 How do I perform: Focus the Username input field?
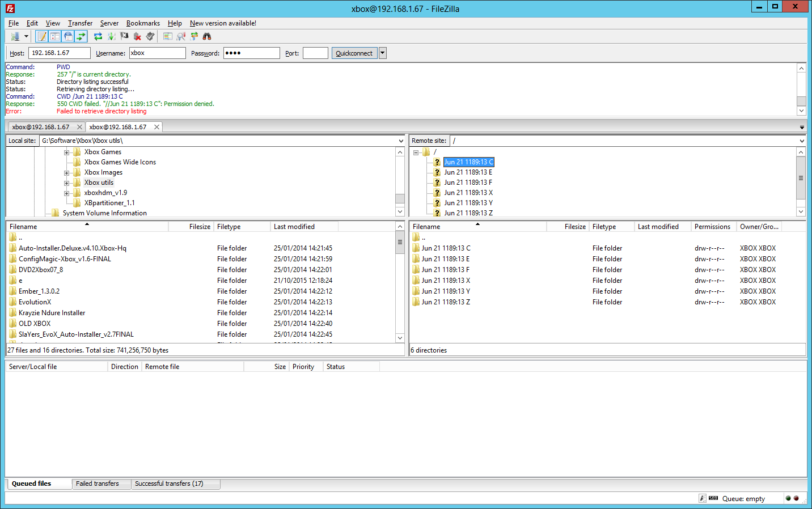click(157, 53)
